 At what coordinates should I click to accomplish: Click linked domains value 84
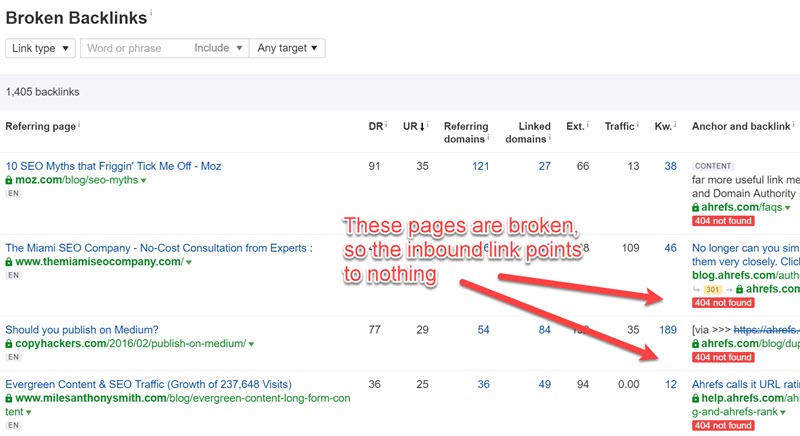click(545, 329)
